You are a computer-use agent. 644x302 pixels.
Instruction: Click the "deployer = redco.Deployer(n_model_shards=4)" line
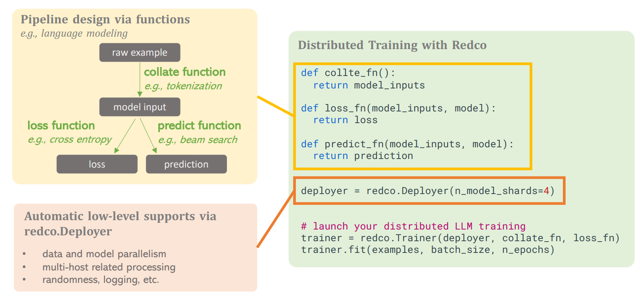pos(428,191)
